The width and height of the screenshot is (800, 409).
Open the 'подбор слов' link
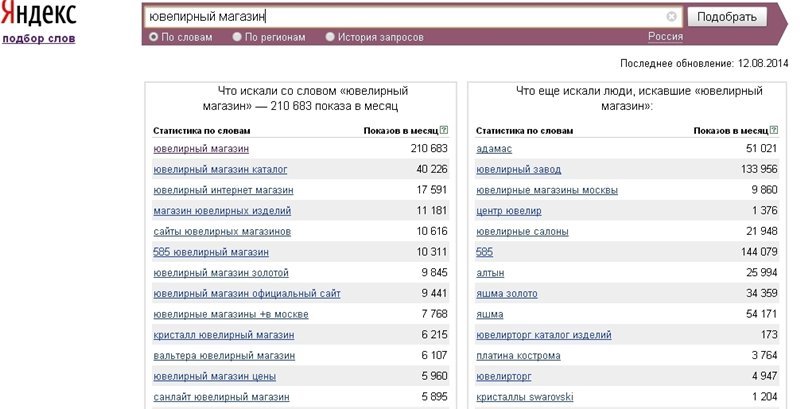tap(39, 38)
